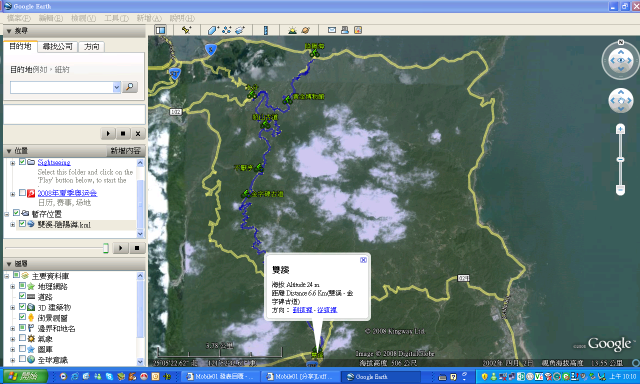Open the 工具 menu in menu bar

(x=116, y=18)
